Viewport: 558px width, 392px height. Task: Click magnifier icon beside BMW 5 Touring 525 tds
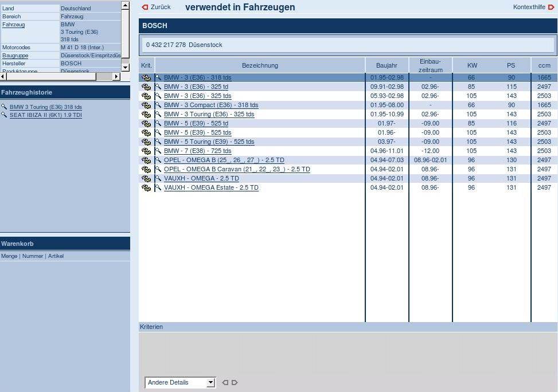tap(158, 142)
